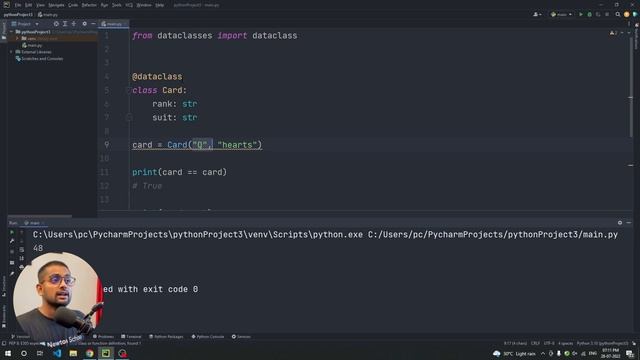This screenshot has width=640, height=360.
Task: Click the editor warnings indicator
Action: 613,33
